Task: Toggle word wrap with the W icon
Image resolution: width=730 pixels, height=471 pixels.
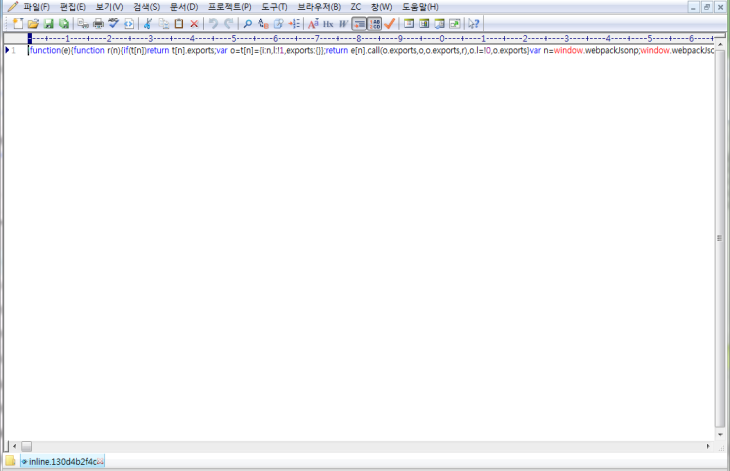Action: [344, 23]
